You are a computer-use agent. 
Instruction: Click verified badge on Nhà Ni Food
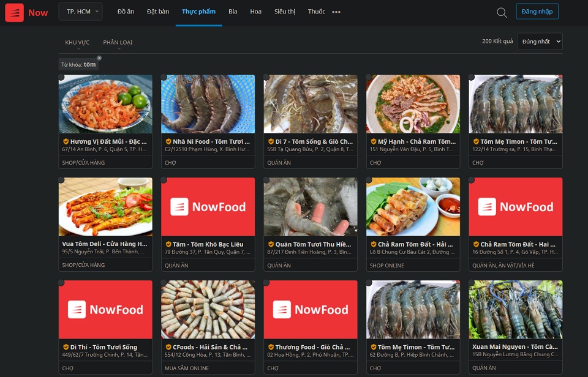pyautogui.click(x=168, y=141)
